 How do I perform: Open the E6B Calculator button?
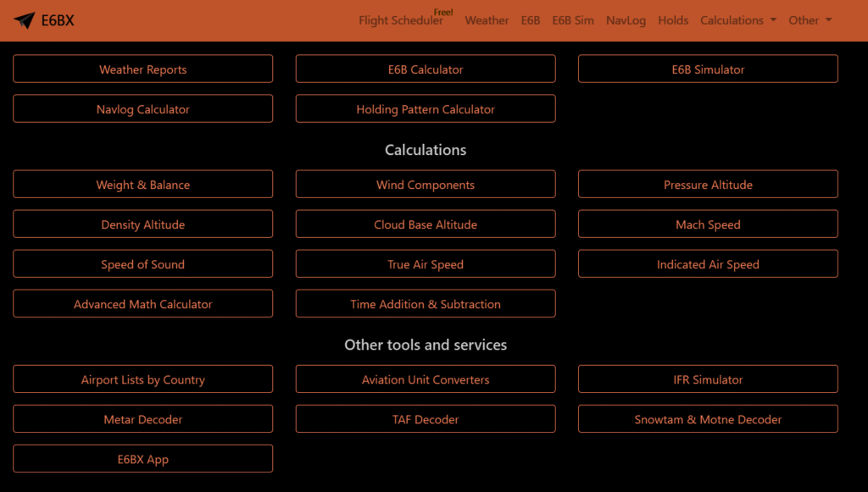(426, 69)
